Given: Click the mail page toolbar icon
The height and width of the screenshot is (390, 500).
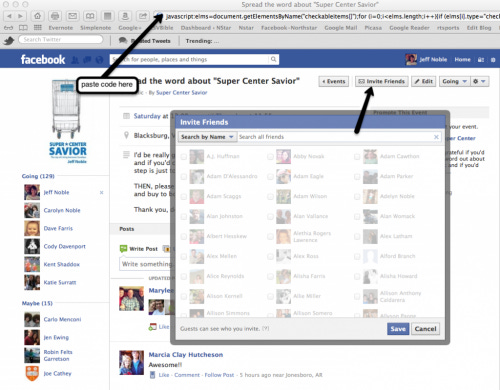Looking at the screenshot, I should (x=72, y=16).
